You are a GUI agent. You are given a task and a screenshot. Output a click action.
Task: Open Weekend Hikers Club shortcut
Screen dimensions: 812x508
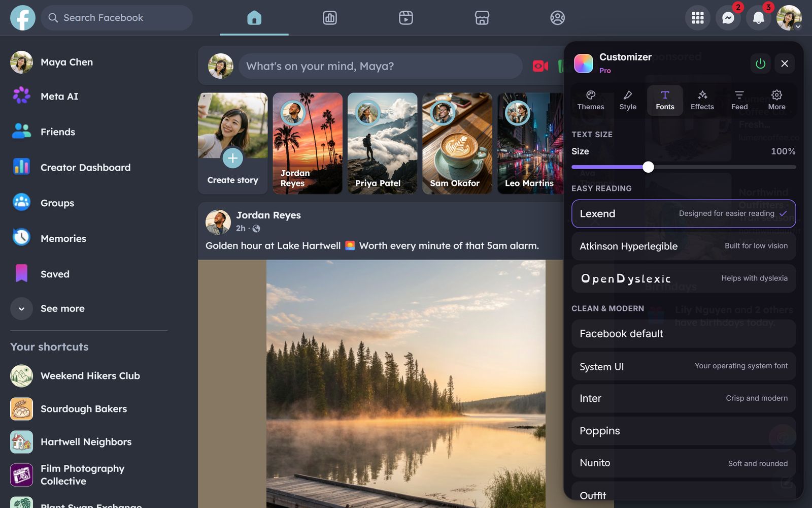tap(89, 376)
